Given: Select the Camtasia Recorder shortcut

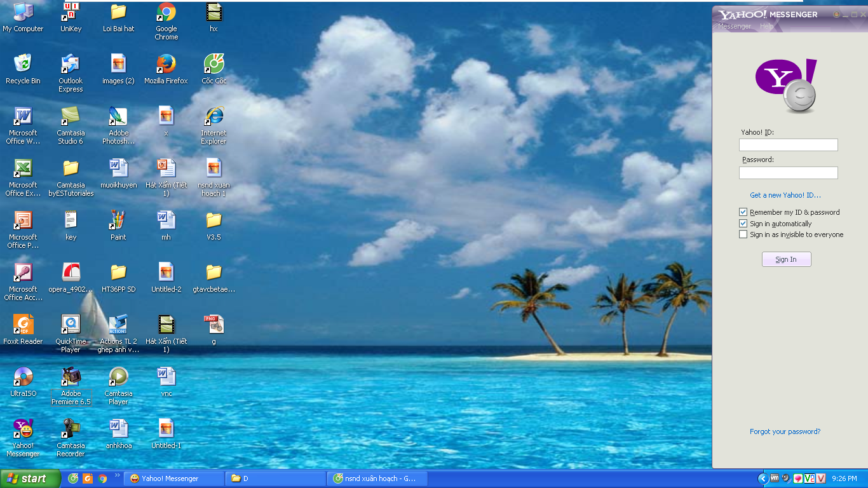Looking at the screenshot, I should click(71, 438).
